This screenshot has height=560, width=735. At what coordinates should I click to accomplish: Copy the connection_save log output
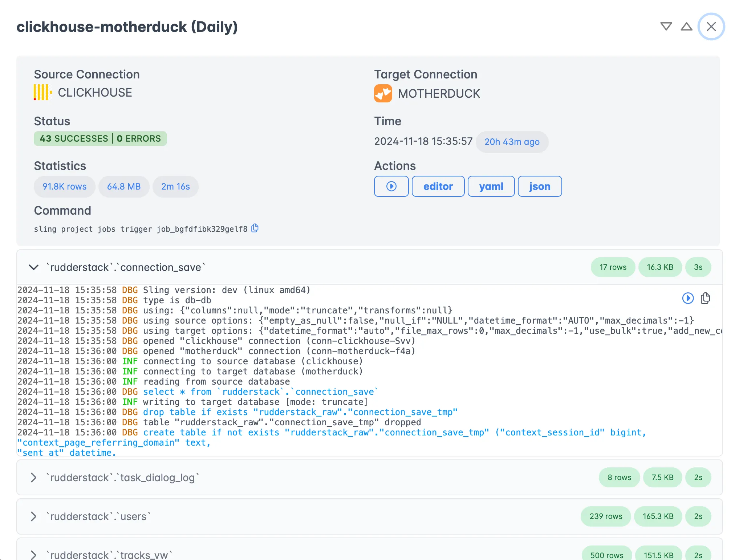coord(705,298)
